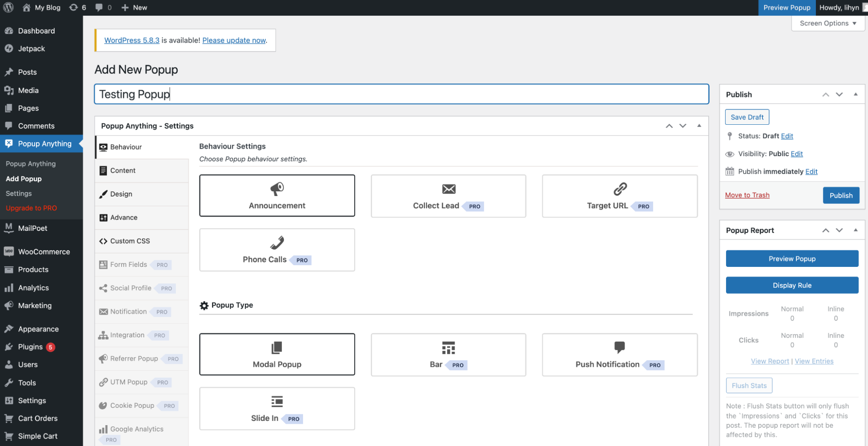Click Preview Popup in the admin bar
This screenshot has width=868, height=446.
tap(787, 7)
